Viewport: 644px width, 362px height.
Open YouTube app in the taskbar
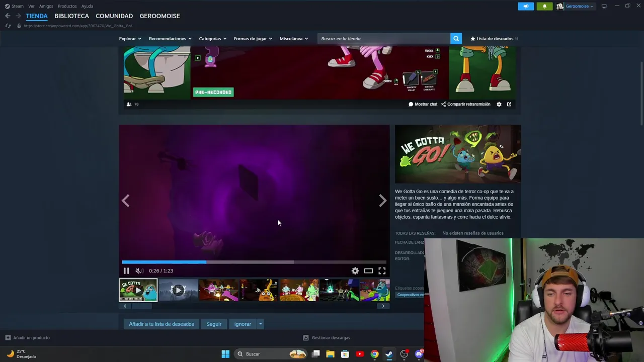pos(360,354)
